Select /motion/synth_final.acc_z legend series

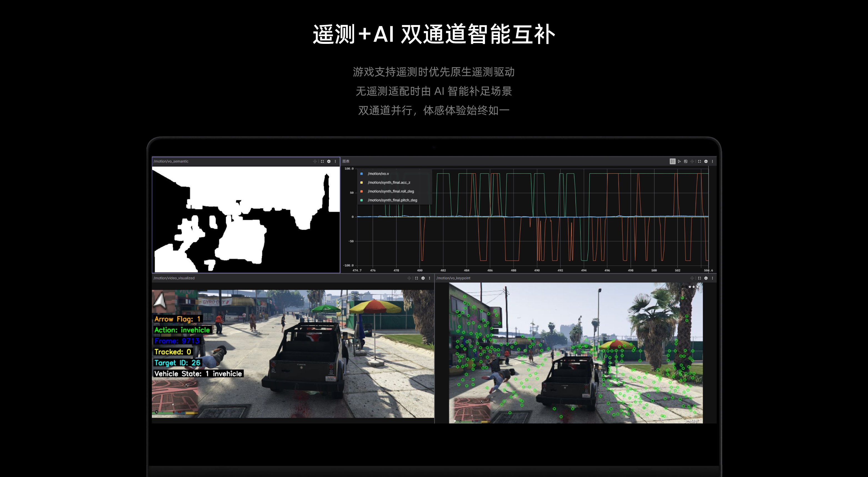tap(389, 183)
